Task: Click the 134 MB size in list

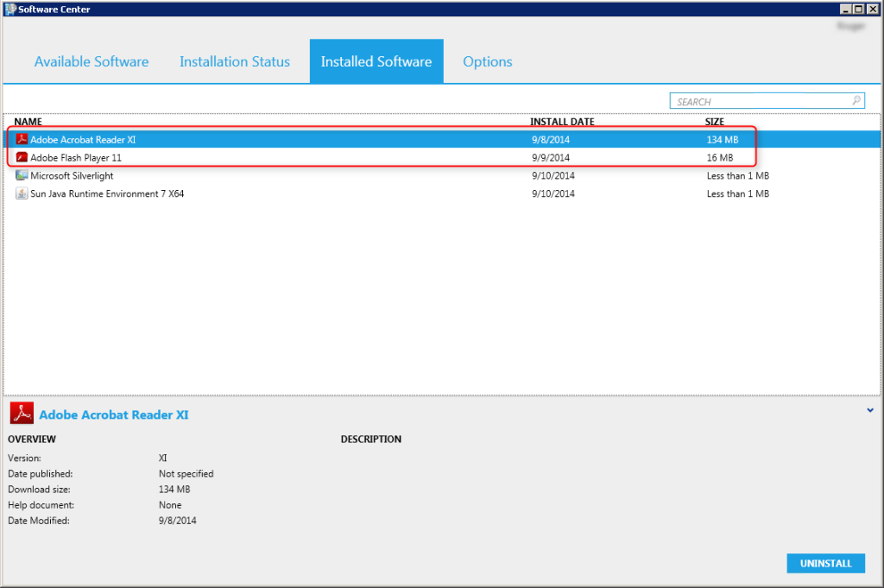Action: pyautogui.click(x=723, y=140)
